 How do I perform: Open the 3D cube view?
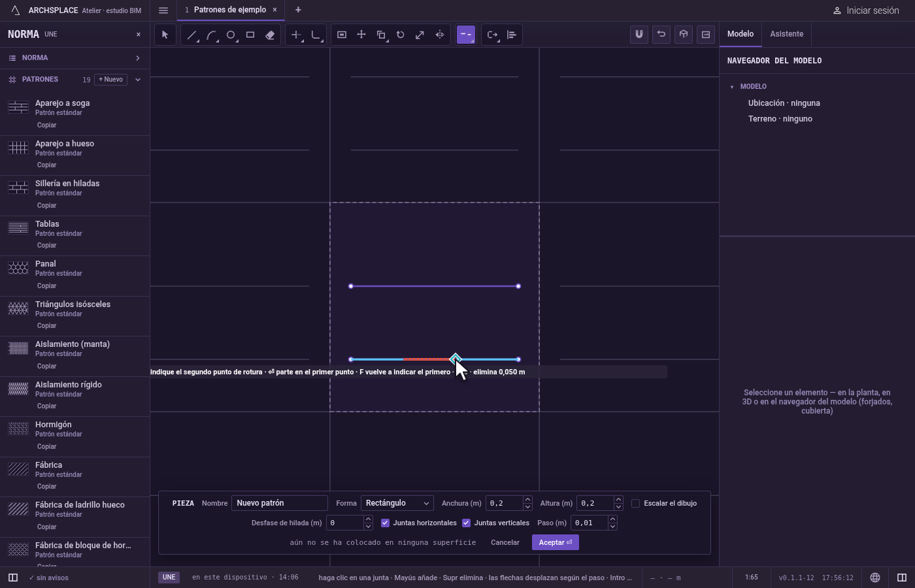pyautogui.click(x=684, y=35)
